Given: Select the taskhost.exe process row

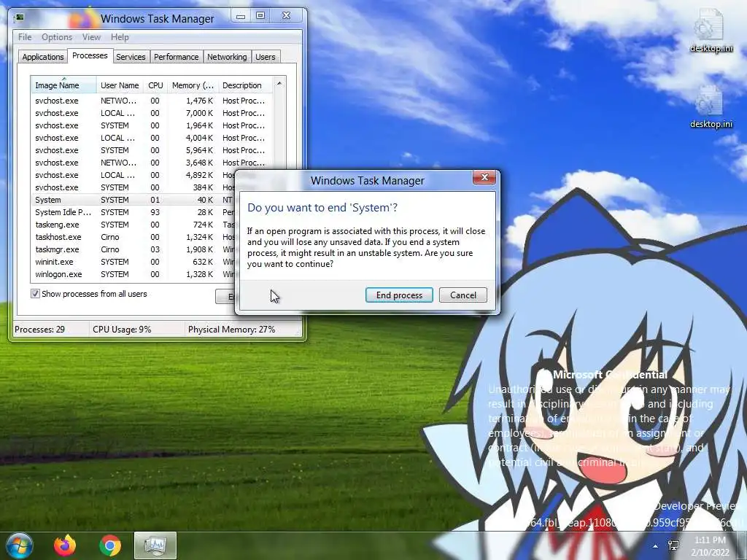Looking at the screenshot, I should pos(133,237).
